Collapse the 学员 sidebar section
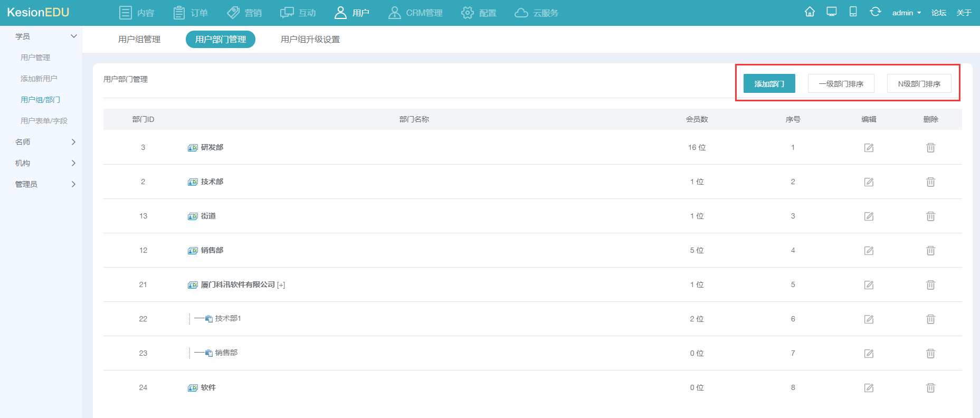The width and height of the screenshot is (980, 418). pos(73,36)
